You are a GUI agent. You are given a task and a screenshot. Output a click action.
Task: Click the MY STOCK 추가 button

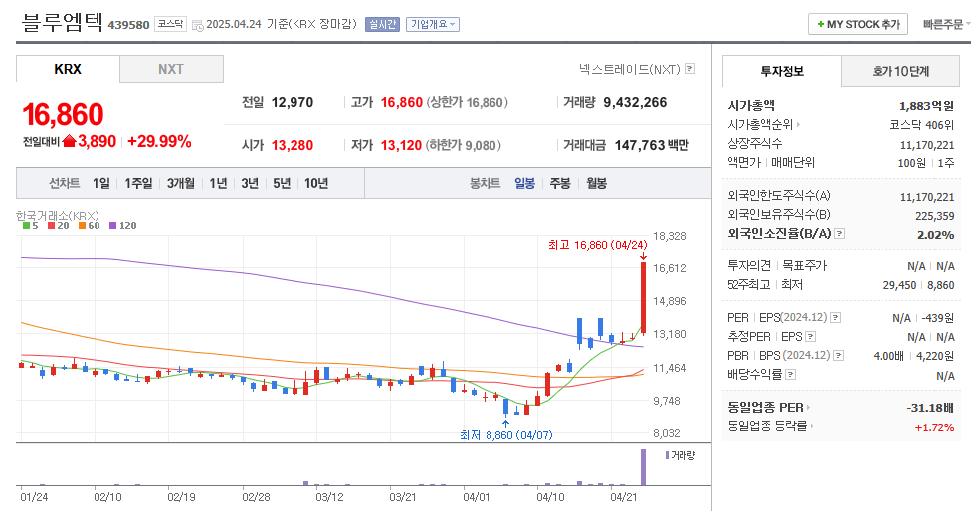pyautogui.click(x=858, y=25)
